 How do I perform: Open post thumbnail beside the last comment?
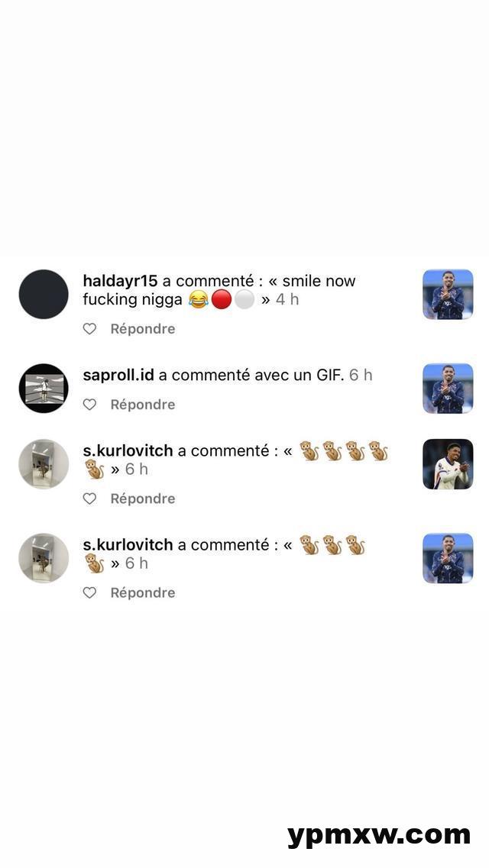[448, 559]
